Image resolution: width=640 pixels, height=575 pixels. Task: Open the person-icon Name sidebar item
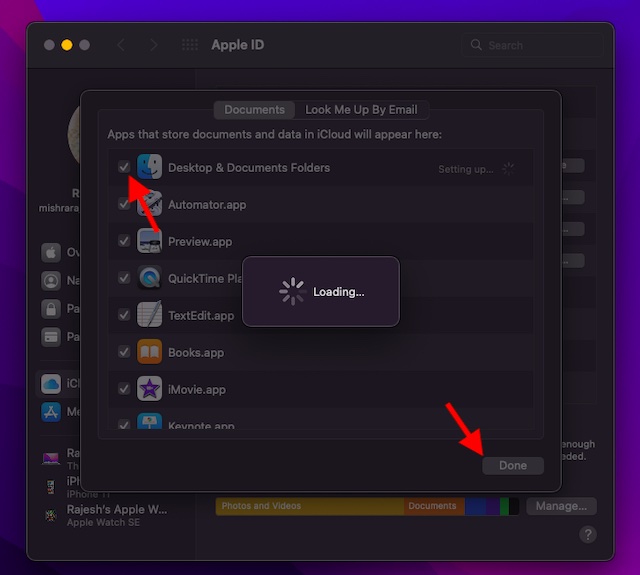pos(51,281)
